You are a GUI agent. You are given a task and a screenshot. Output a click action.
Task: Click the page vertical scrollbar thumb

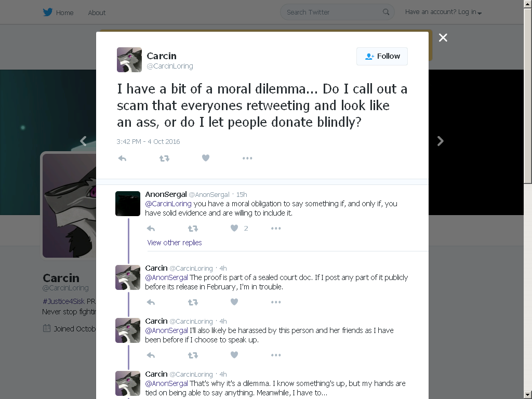(x=528, y=95)
